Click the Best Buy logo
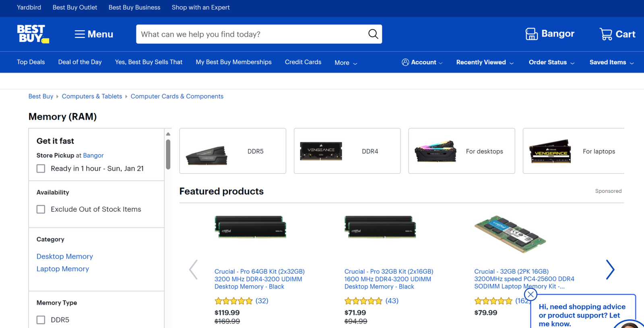The height and width of the screenshot is (328, 644). [x=33, y=34]
